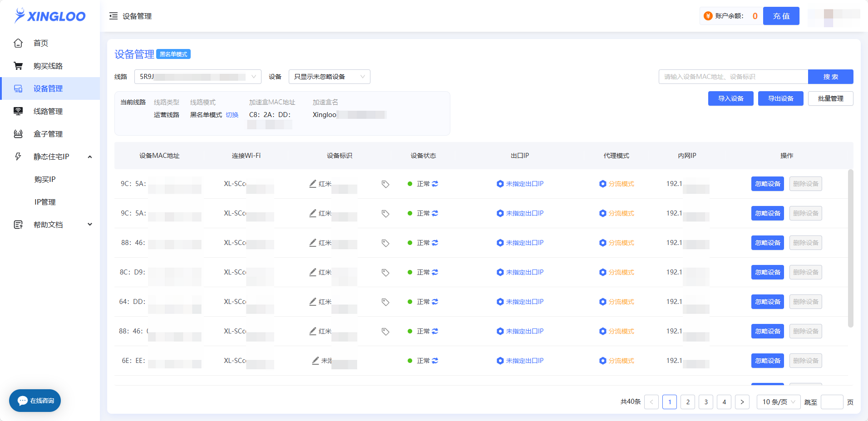Edit device label pencil in 8C:D9 row
Image resolution: width=868 pixels, height=421 pixels.
(313, 272)
